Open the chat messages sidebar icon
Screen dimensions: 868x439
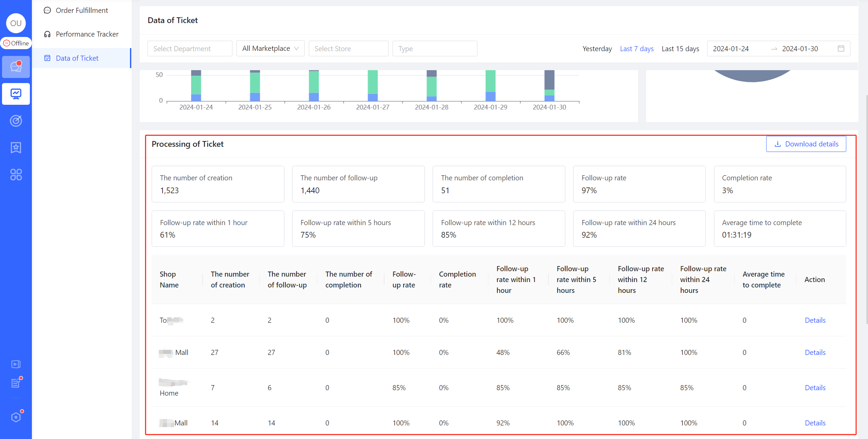click(x=16, y=67)
